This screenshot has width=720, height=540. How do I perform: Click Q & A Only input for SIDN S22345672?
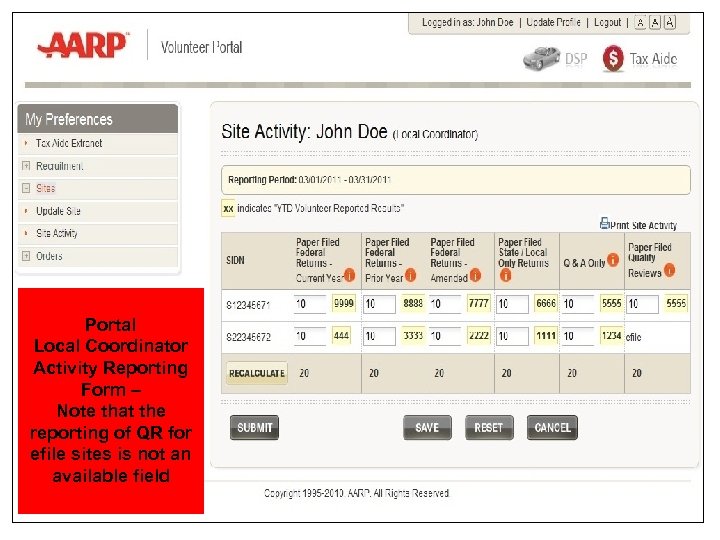pyautogui.click(x=578, y=336)
